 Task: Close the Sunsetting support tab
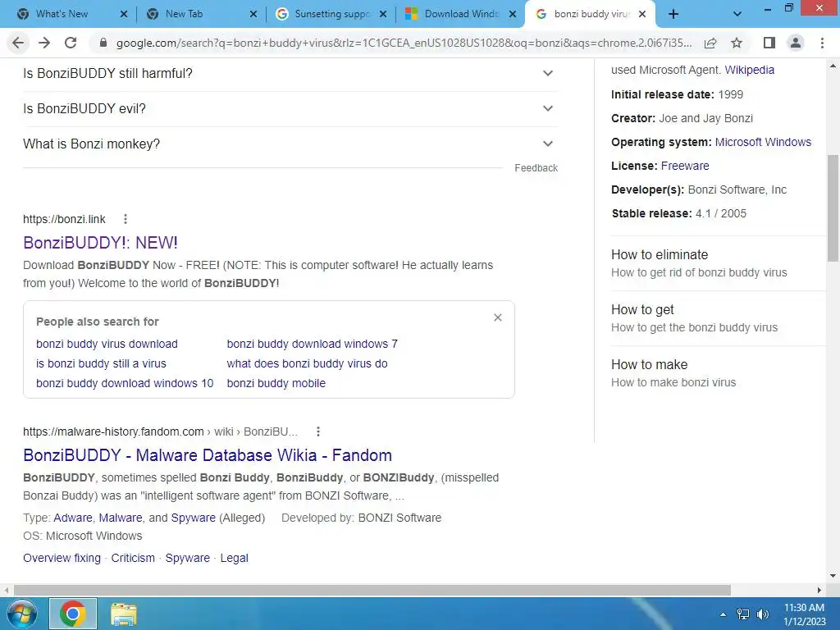tap(383, 15)
